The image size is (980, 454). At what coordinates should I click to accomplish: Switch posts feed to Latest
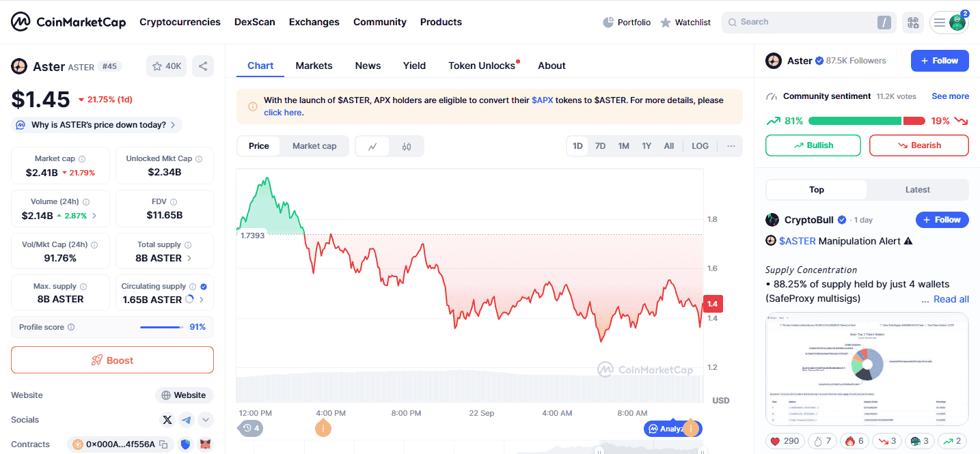pos(918,190)
